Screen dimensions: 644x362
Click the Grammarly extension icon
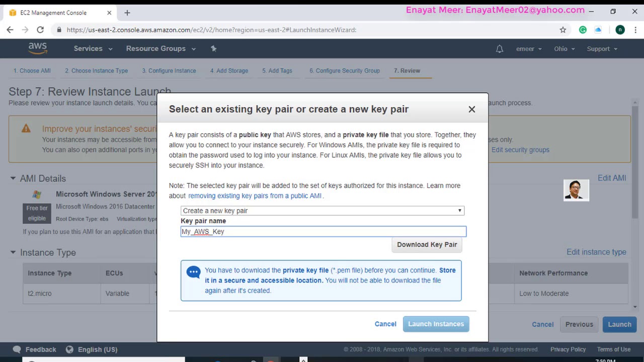[583, 30]
